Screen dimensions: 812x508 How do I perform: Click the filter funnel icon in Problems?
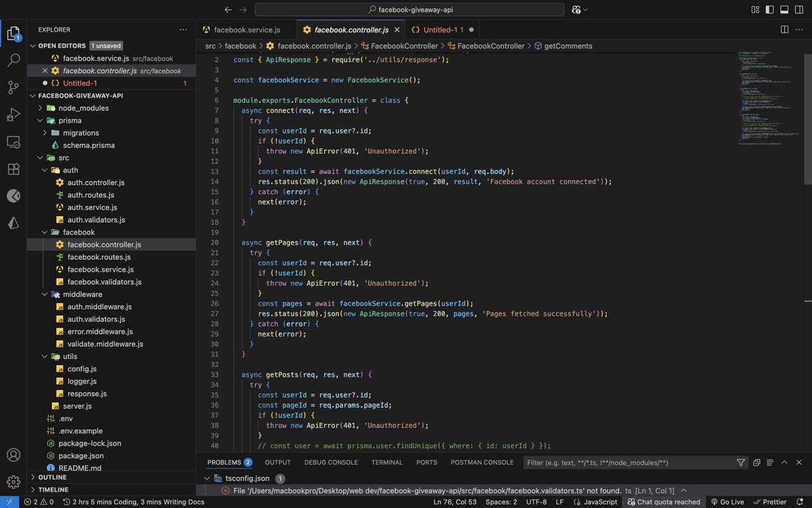click(741, 463)
